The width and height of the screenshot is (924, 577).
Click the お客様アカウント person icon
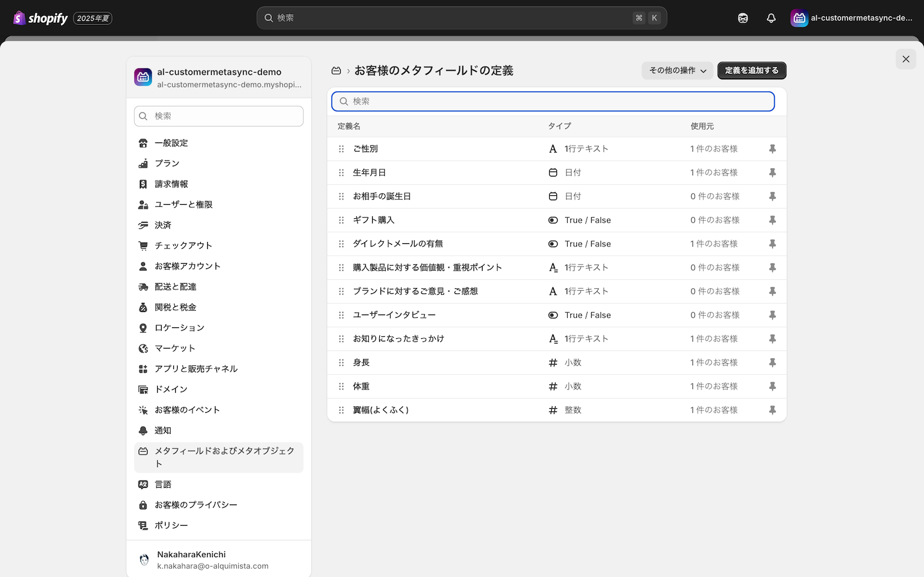(x=143, y=266)
